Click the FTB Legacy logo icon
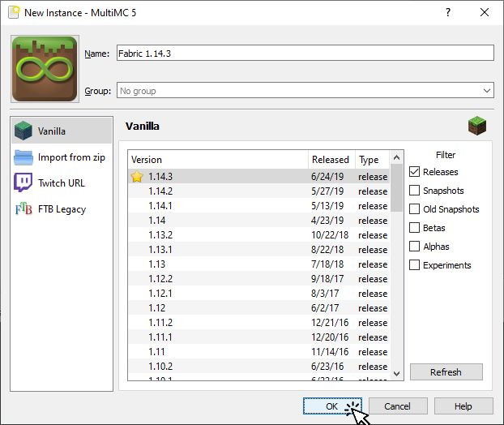This screenshot has width=504, height=425. click(23, 208)
